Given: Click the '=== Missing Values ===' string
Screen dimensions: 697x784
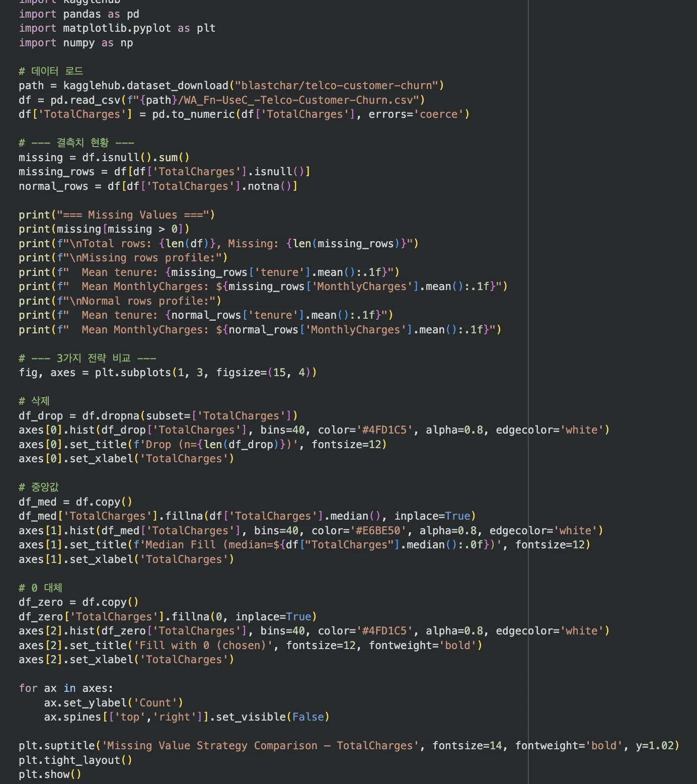Looking at the screenshot, I should coord(135,215).
